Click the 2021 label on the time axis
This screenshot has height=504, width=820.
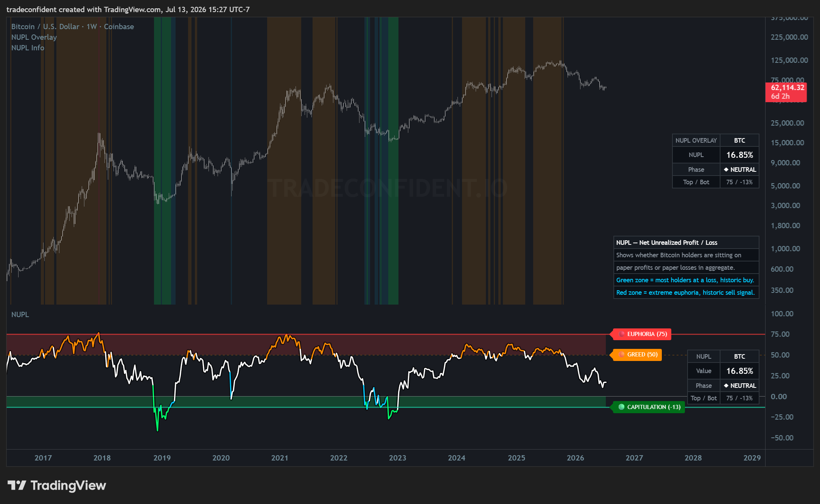click(x=280, y=458)
